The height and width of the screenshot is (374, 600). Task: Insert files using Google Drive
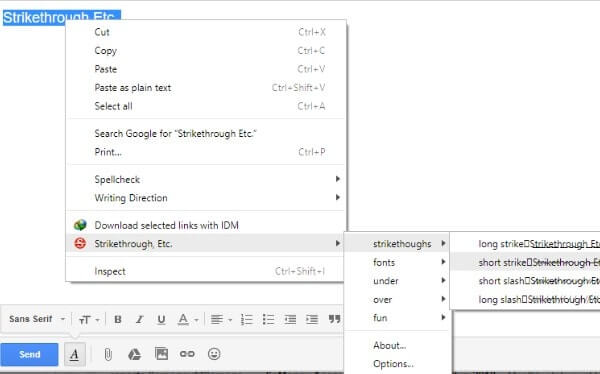tap(134, 354)
